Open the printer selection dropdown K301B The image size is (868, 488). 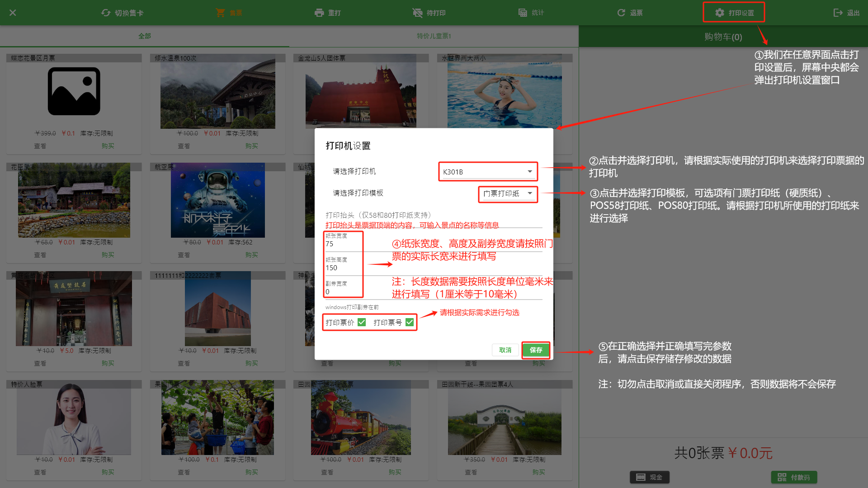pyautogui.click(x=488, y=172)
